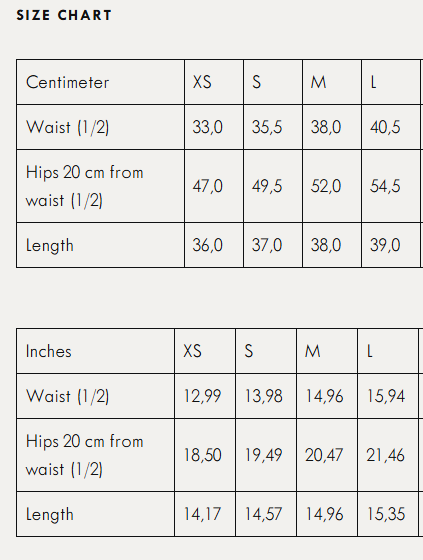The width and height of the screenshot is (423, 560).
Task: Click the S column header in Inches table
Action: pyautogui.click(x=266, y=351)
